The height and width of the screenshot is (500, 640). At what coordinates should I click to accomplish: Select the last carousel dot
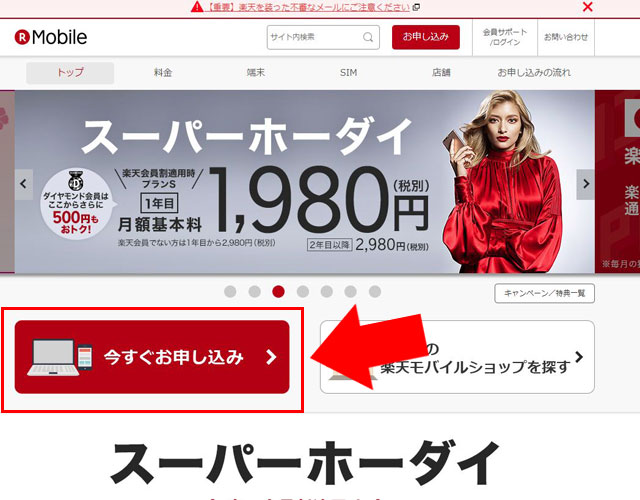point(375,291)
